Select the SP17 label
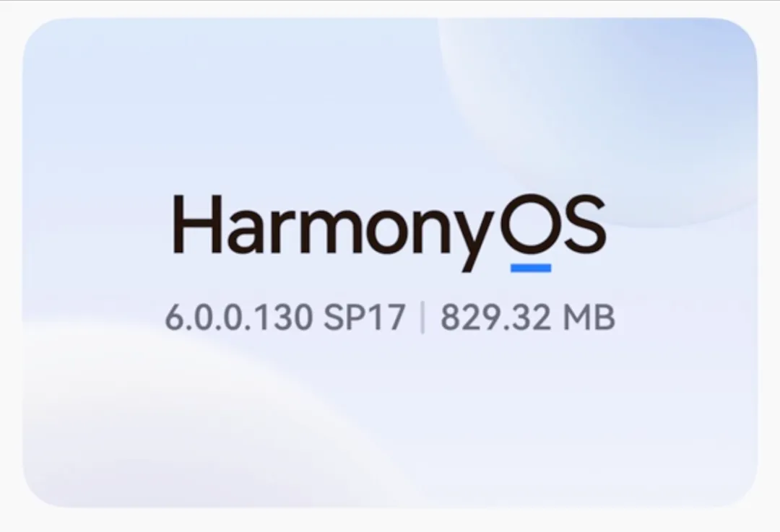The width and height of the screenshot is (780, 532). point(365,317)
